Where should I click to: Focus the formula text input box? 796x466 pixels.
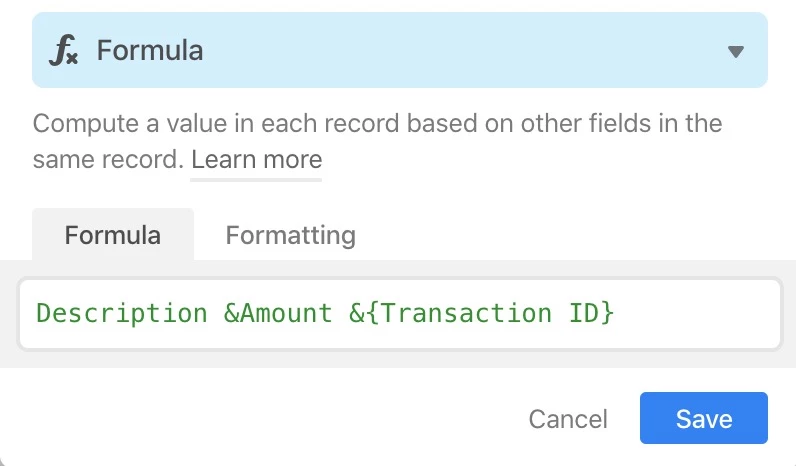[400, 313]
